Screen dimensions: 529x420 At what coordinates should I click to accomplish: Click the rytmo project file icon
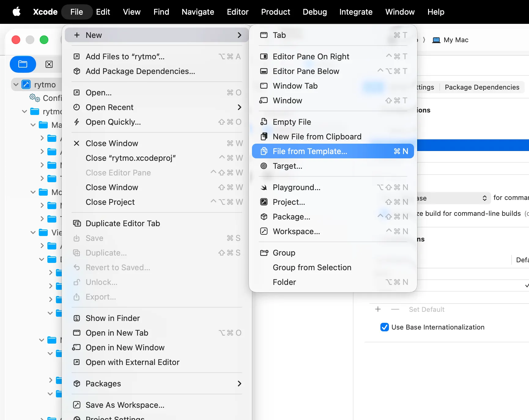26,84
